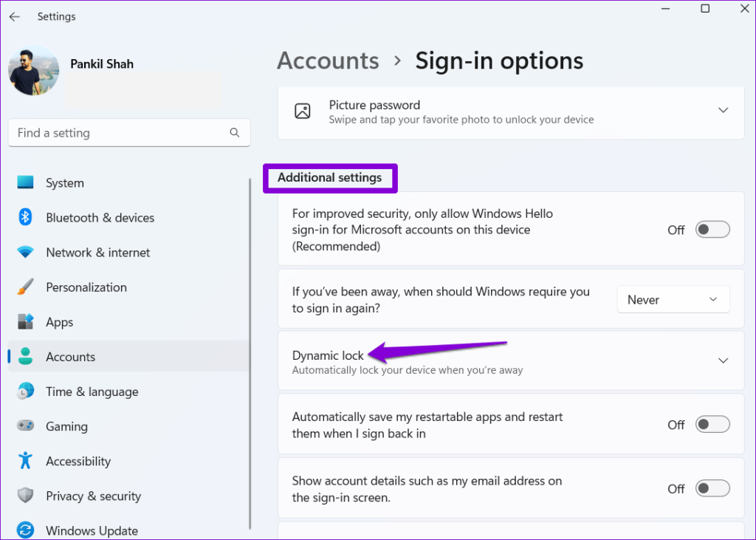Open Bluetooth & devices settings
This screenshot has height=540, width=756.
coord(24,217)
